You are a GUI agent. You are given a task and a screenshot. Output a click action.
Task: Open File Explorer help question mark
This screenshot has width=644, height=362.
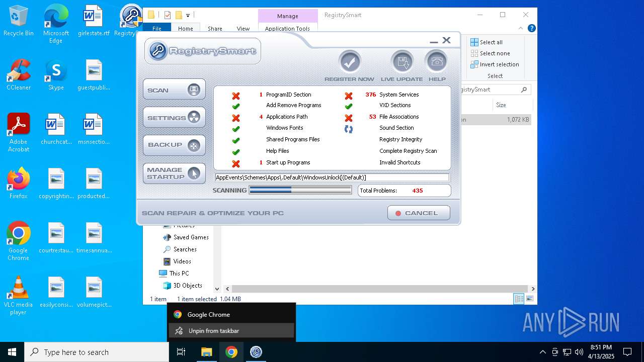(x=531, y=29)
